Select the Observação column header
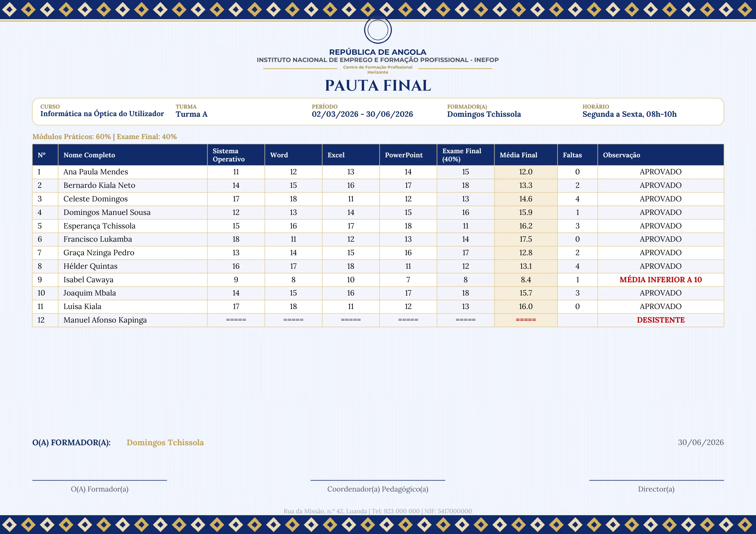The image size is (756, 534). 661,155
